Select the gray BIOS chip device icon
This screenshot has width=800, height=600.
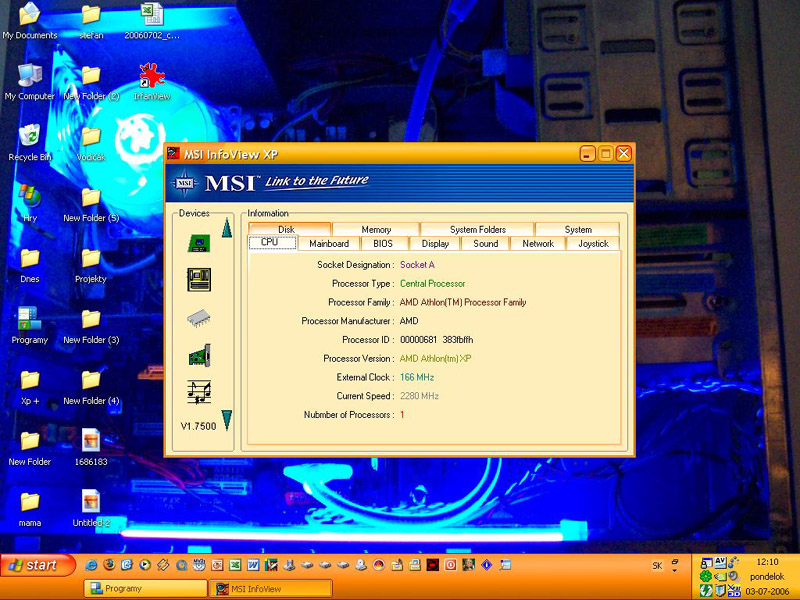point(198,317)
